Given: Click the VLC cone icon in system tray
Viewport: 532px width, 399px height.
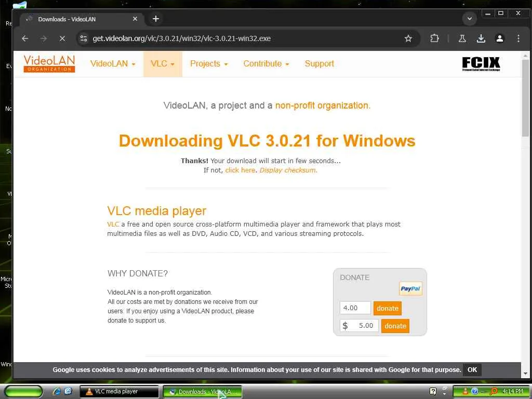Looking at the screenshot, I should click(x=465, y=392).
